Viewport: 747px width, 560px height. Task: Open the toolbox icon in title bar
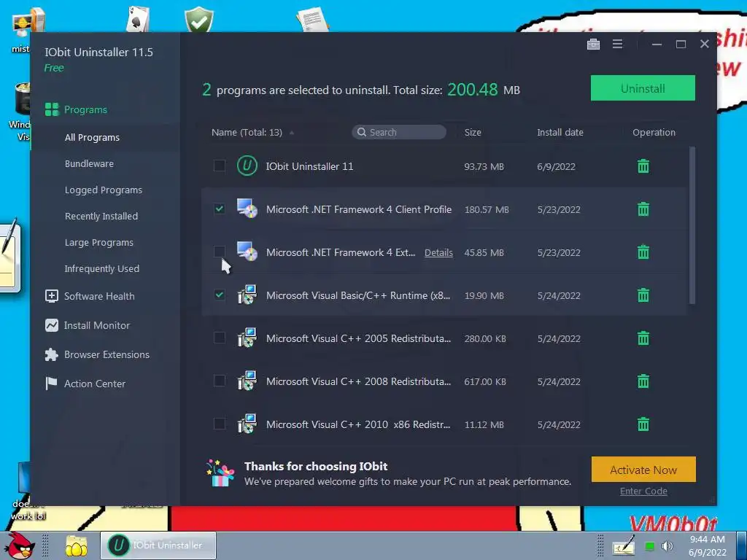[x=593, y=44]
